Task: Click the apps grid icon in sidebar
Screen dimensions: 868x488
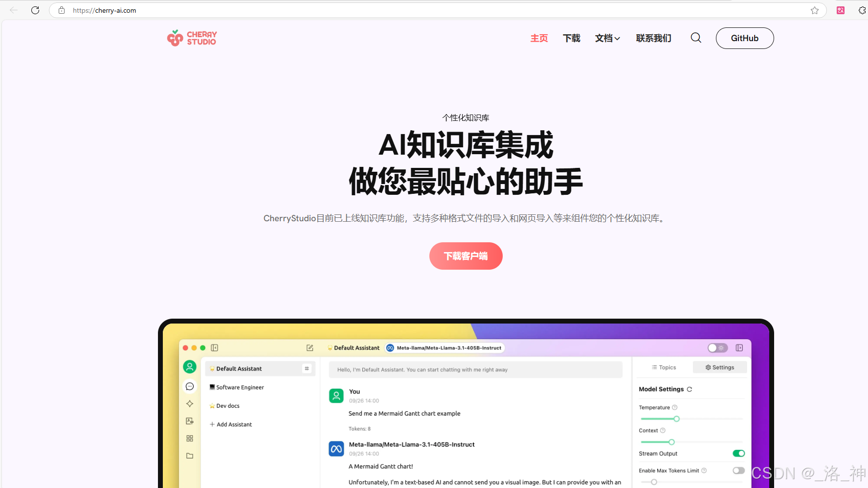Action: 189,438
